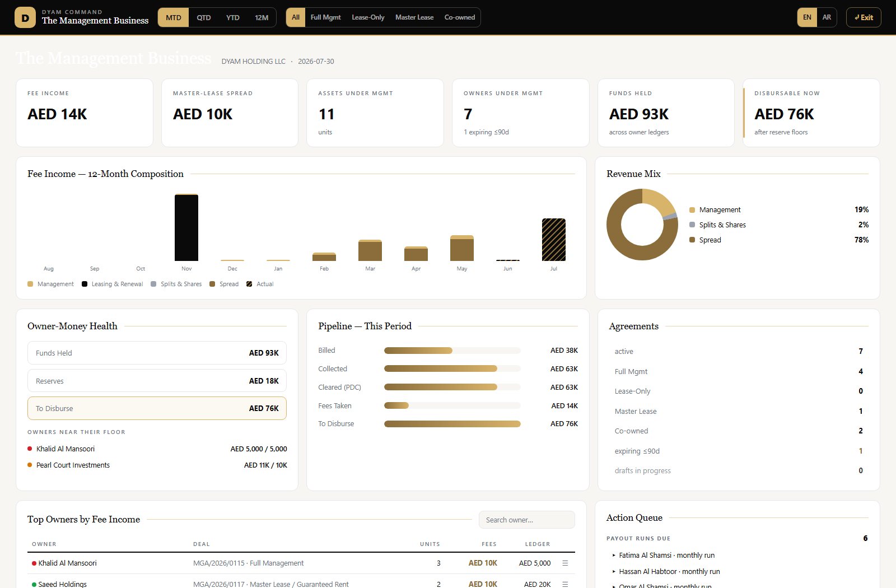
Task: Open the Assets Under Mgmt card
Action: coord(375,113)
